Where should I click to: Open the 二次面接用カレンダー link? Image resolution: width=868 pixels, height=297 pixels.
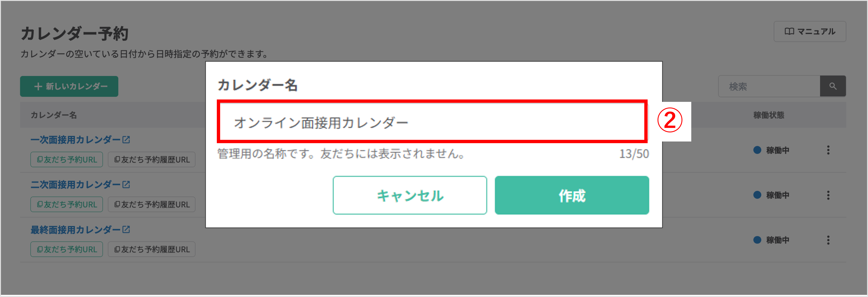pyautogui.click(x=75, y=184)
